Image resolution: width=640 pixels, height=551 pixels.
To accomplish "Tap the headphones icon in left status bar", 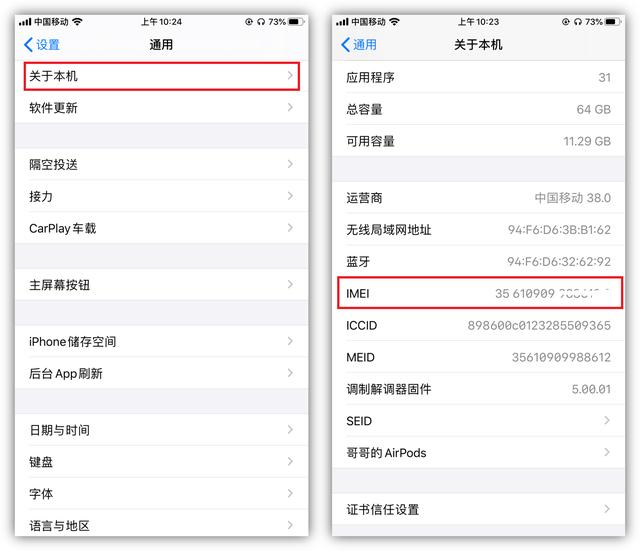I will click(x=261, y=22).
